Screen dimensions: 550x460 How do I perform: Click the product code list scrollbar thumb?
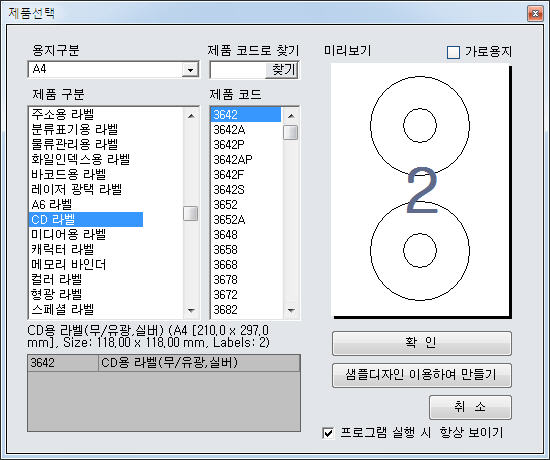pyautogui.click(x=290, y=132)
